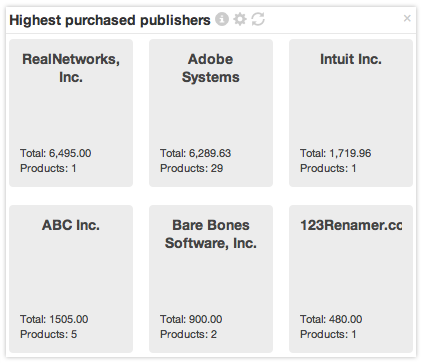The image size is (421, 363).
Task: Open the Bare Bones Software, Inc. card
Action: (x=211, y=279)
